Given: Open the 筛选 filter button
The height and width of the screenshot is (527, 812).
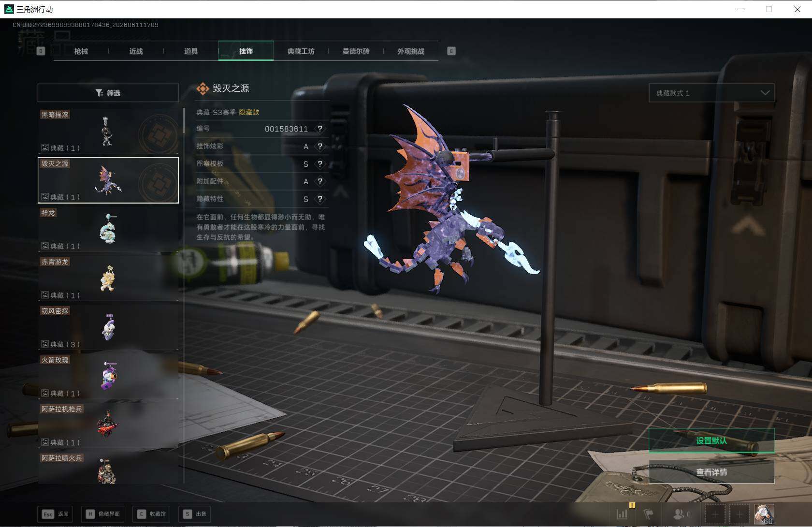Looking at the screenshot, I should coord(108,93).
